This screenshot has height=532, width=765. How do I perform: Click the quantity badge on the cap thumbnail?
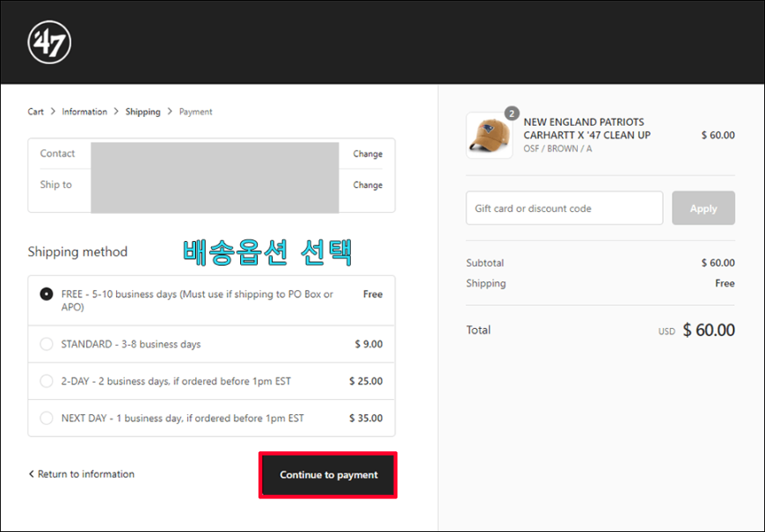(511, 113)
